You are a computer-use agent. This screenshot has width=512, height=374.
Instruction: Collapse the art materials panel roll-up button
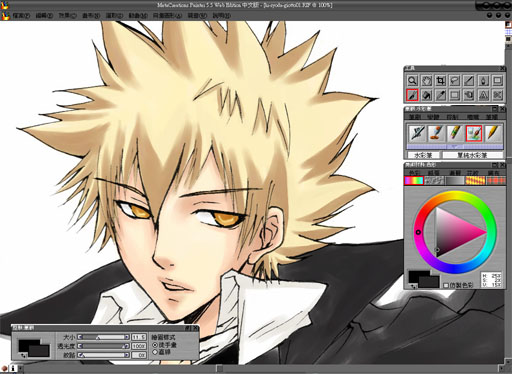pyautogui.click(x=496, y=165)
